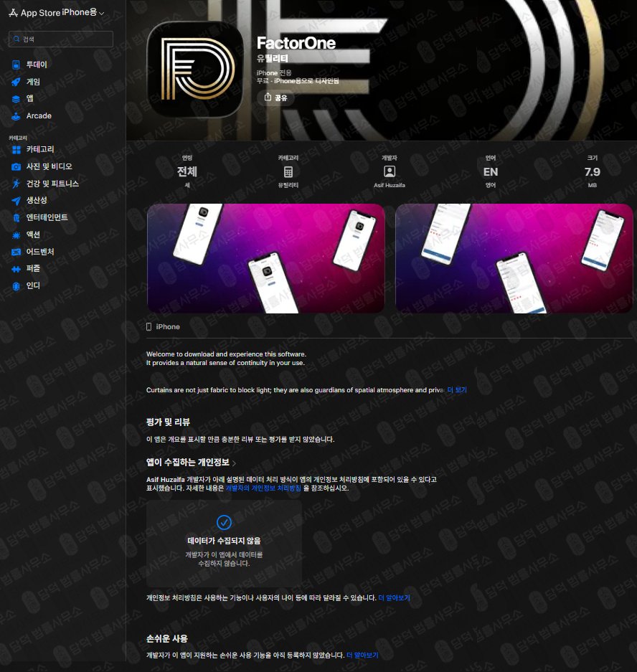Click the 7.9 MB size badge
The height and width of the screenshot is (672, 637).
(592, 172)
